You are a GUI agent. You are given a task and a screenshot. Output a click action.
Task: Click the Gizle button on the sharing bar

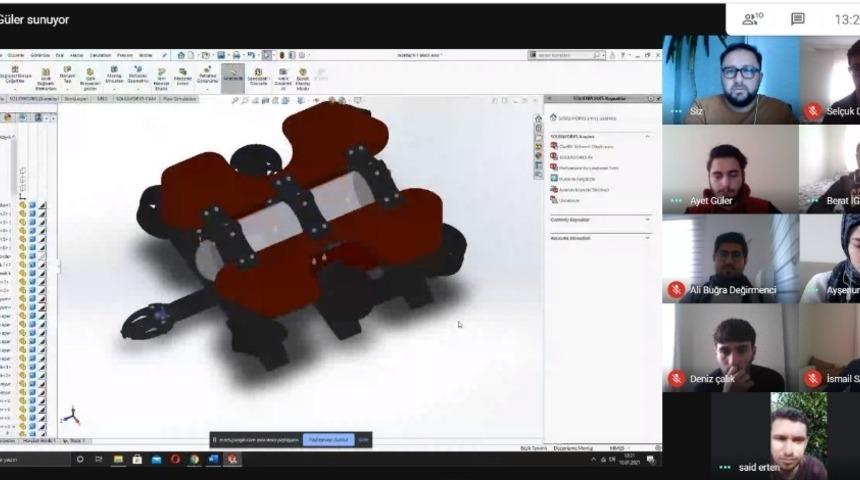coord(363,439)
